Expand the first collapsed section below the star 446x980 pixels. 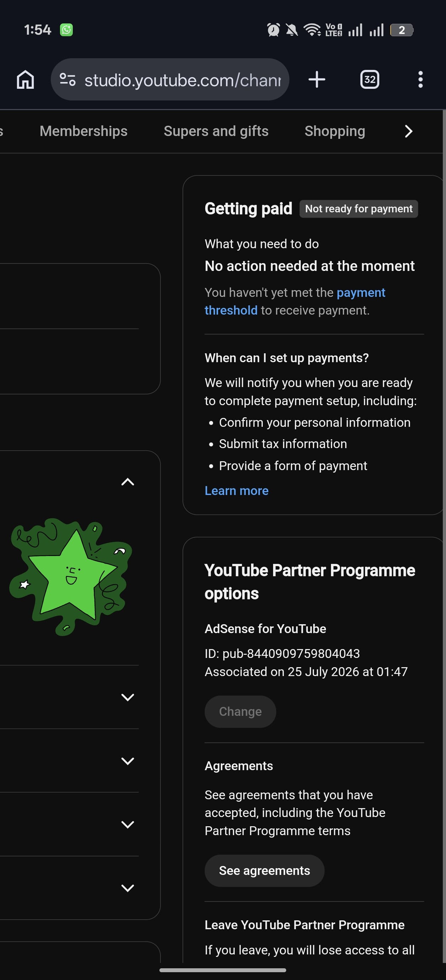127,697
